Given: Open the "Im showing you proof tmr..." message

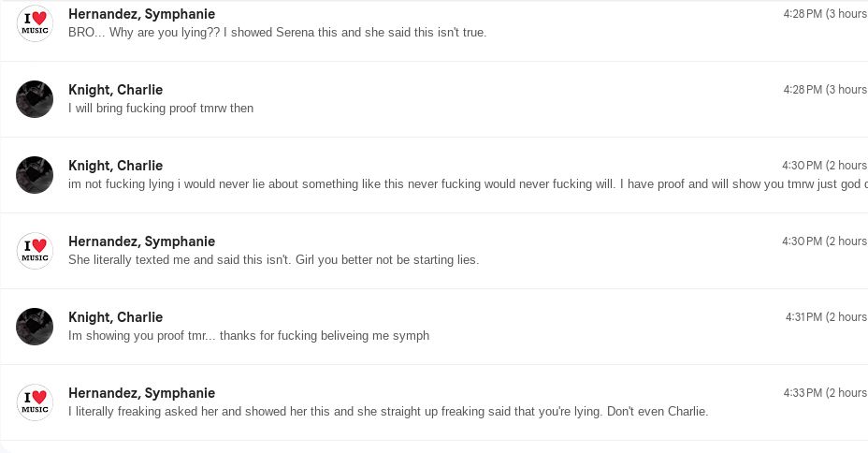Looking at the screenshot, I should 249,335.
